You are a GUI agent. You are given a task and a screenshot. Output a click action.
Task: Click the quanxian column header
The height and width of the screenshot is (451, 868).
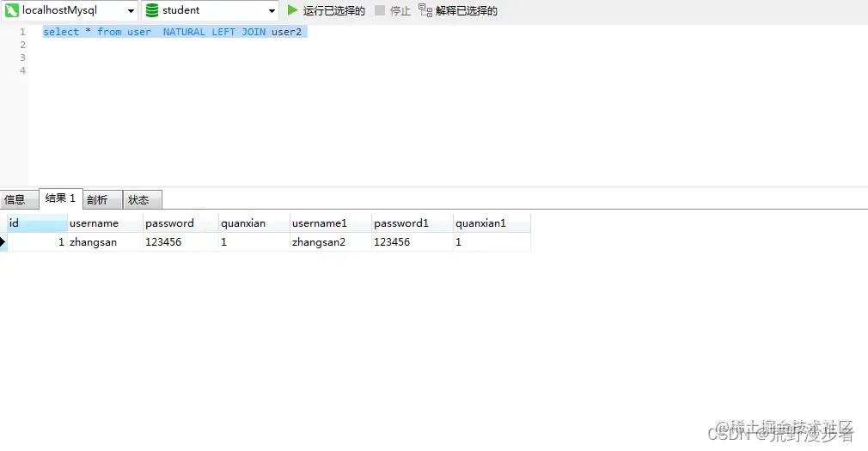254,223
